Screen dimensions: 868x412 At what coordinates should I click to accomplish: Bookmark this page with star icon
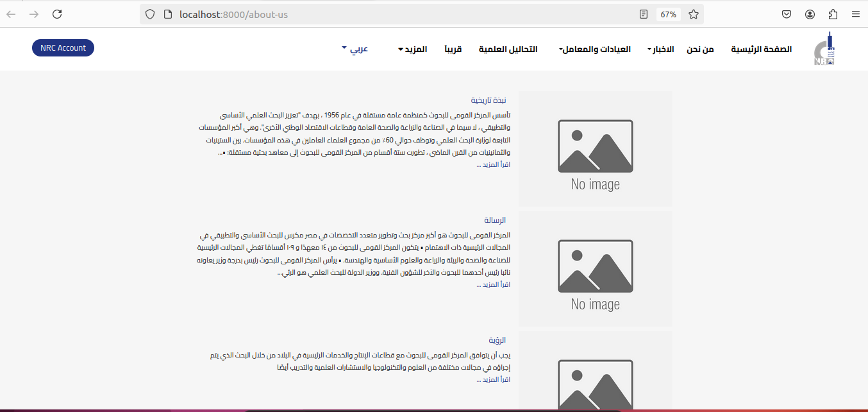coord(693,14)
